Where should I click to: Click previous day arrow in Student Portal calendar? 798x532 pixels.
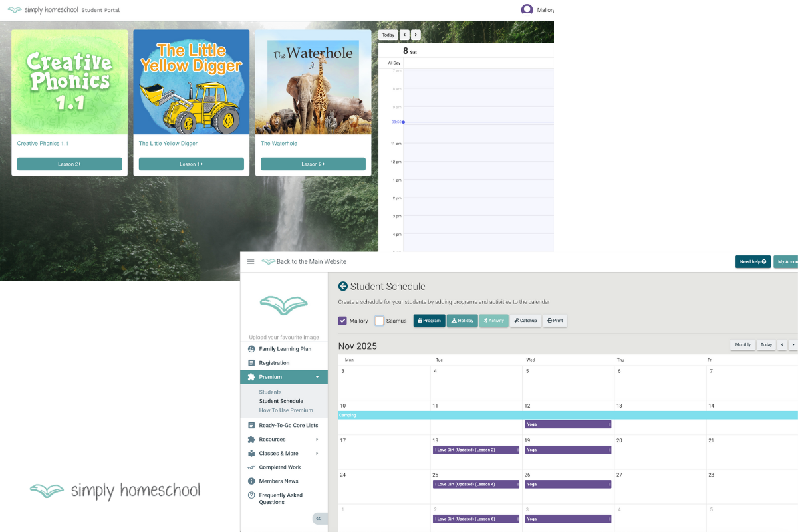tap(404, 35)
